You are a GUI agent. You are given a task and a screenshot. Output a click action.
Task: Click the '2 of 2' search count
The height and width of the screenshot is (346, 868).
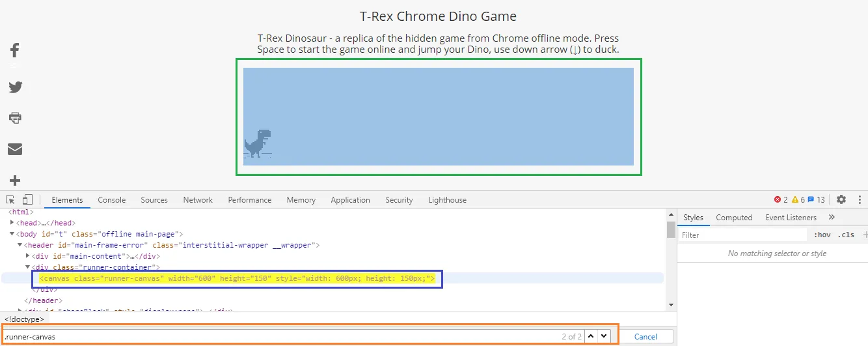click(x=572, y=336)
